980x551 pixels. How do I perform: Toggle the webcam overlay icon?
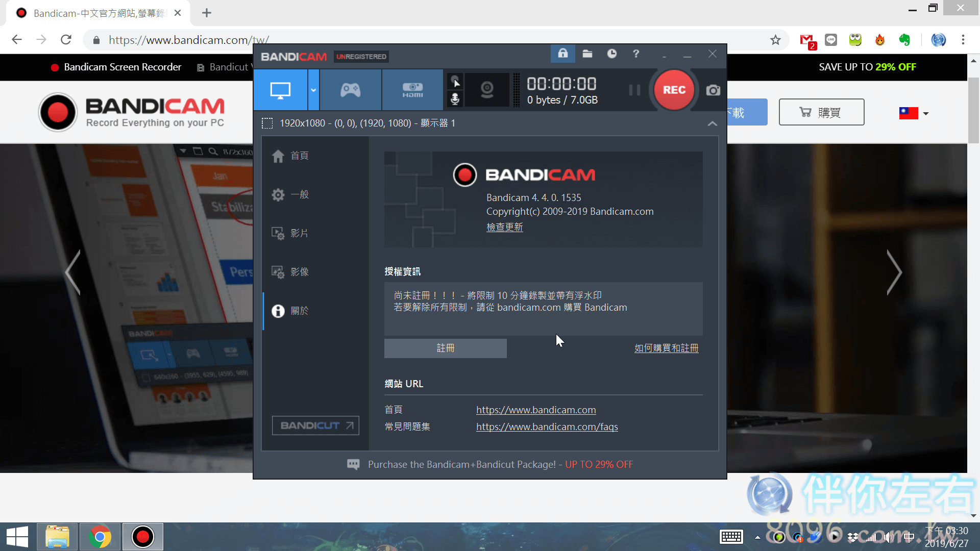487,90
